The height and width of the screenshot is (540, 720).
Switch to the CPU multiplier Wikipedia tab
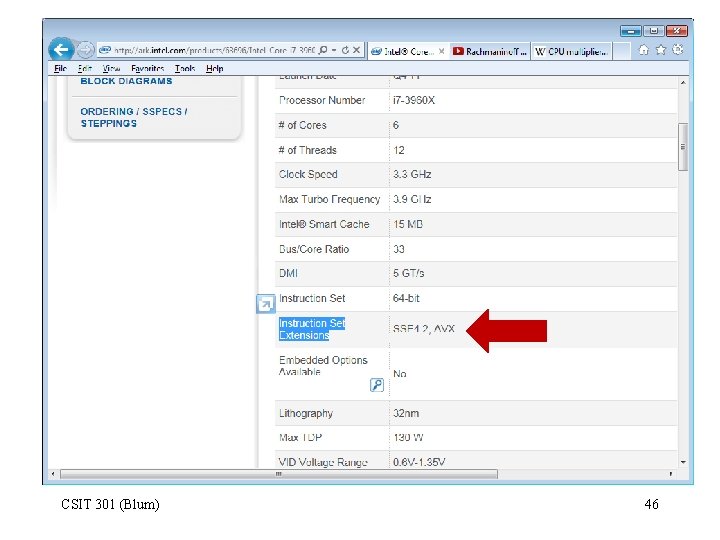[x=572, y=51]
